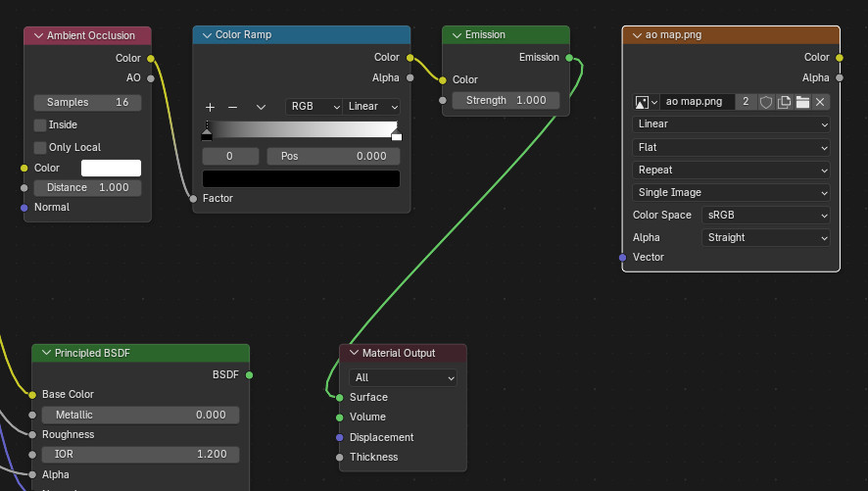The width and height of the screenshot is (868, 491).
Task: Collapse the Material Output node
Action: (354, 353)
